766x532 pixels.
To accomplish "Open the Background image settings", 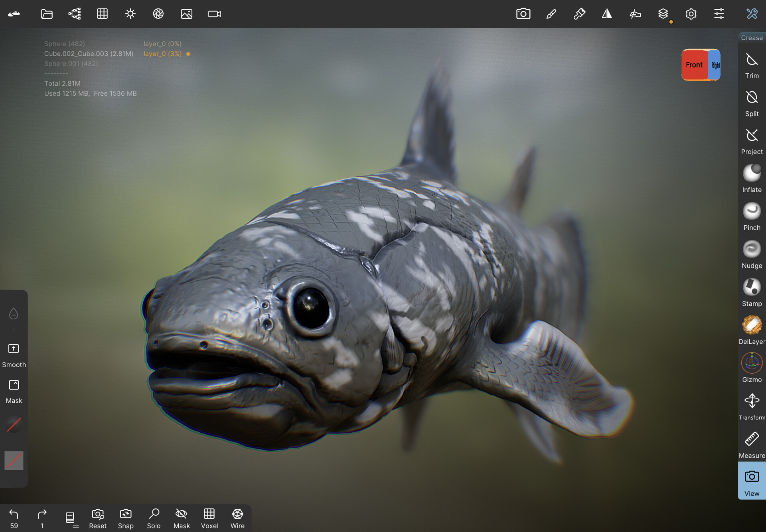I will coord(187,14).
